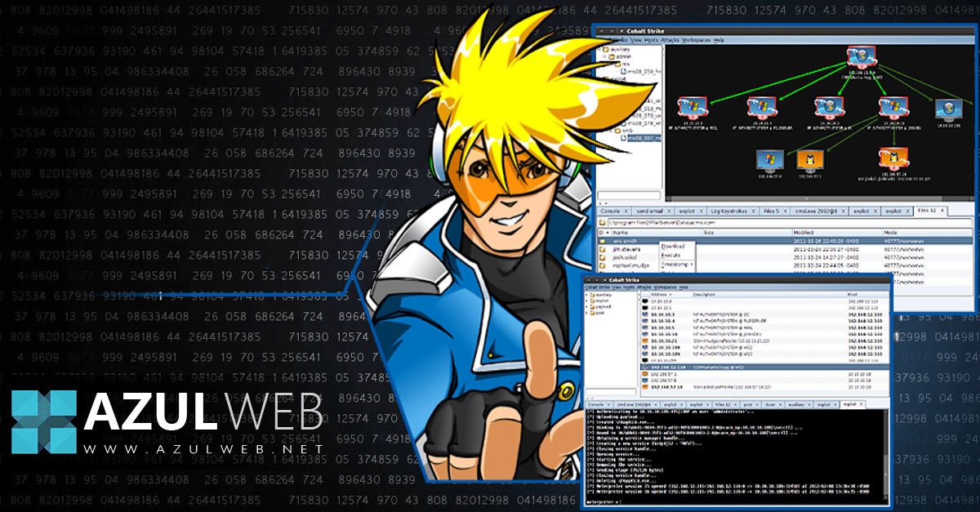Choose Timestomp from the context menu

(x=673, y=265)
